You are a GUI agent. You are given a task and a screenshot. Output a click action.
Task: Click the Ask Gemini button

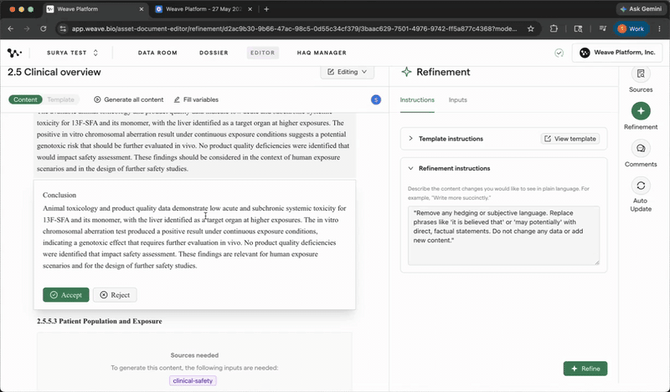(x=641, y=9)
